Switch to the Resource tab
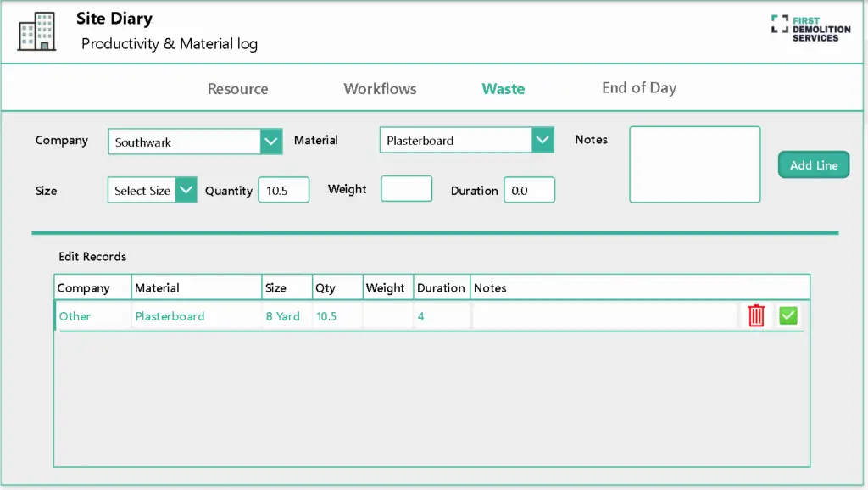Image resolution: width=868 pixels, height=490 pixels. pyautogui.click(x=237, y=89)
